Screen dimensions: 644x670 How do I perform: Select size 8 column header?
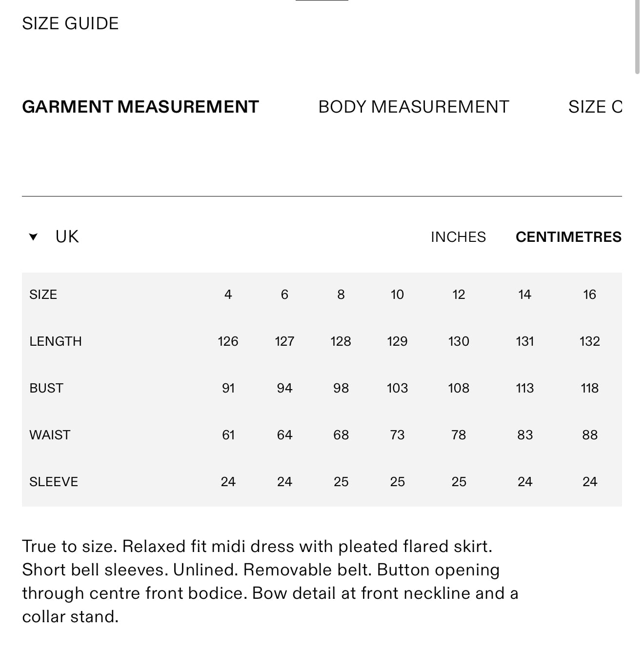point(341,295)
